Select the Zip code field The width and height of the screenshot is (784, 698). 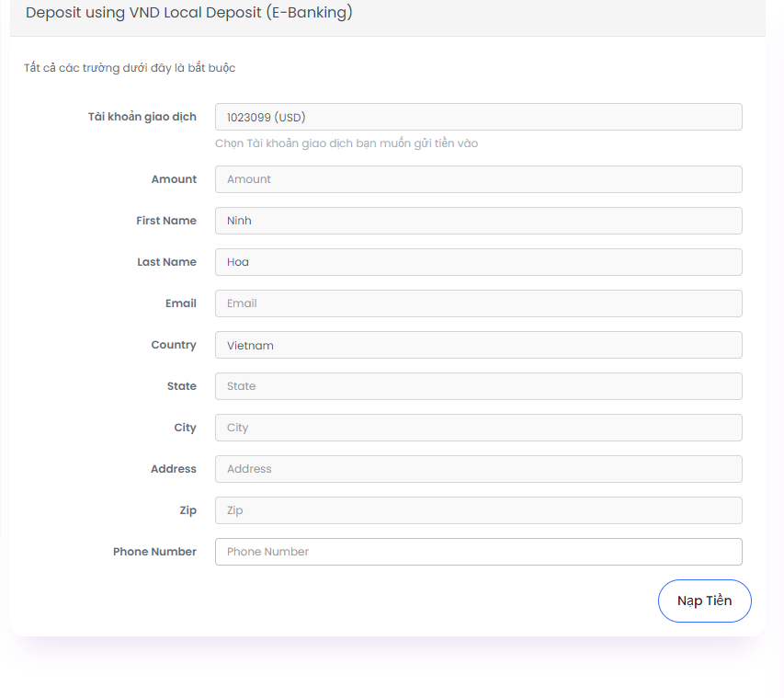tap(479, 510)
